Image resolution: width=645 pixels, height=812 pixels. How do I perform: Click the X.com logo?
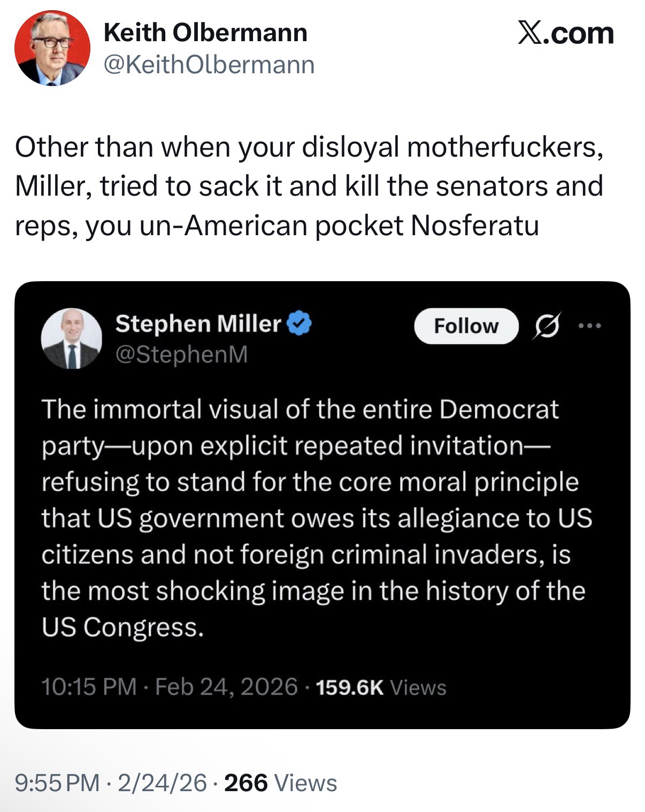[566, 33]
